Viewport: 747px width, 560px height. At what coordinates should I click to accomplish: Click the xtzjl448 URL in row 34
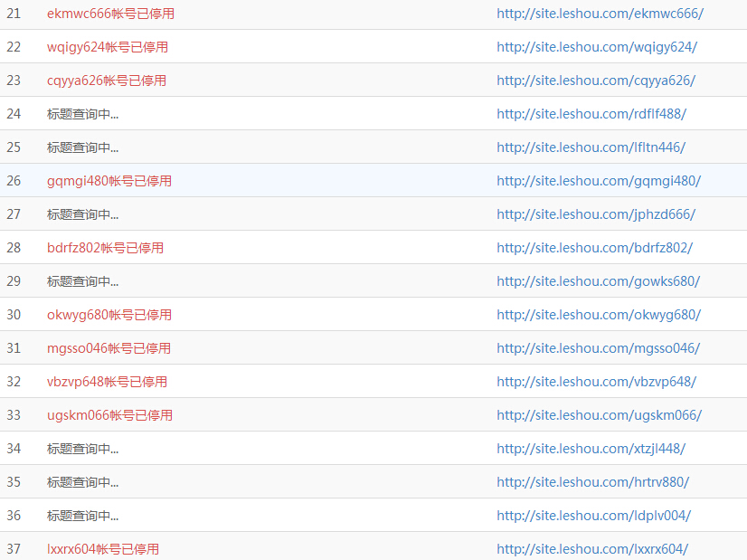pyautogui.click(x=591, y=449)
